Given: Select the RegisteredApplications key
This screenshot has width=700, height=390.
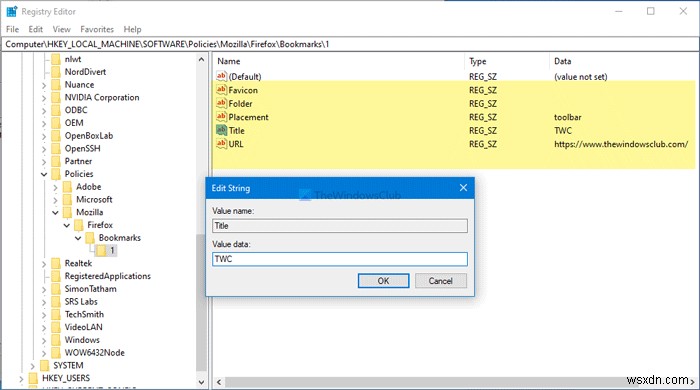Looking at the screenshot, I should pos(108,276).
